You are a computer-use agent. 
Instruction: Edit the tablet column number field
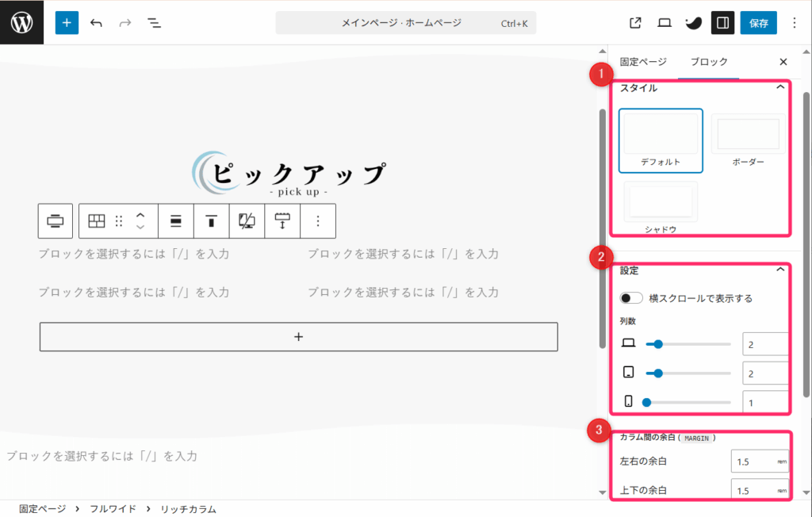[765, 373]
